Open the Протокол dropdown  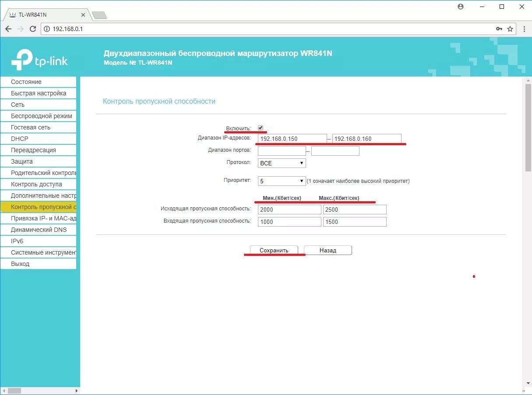tap(282, 163)
